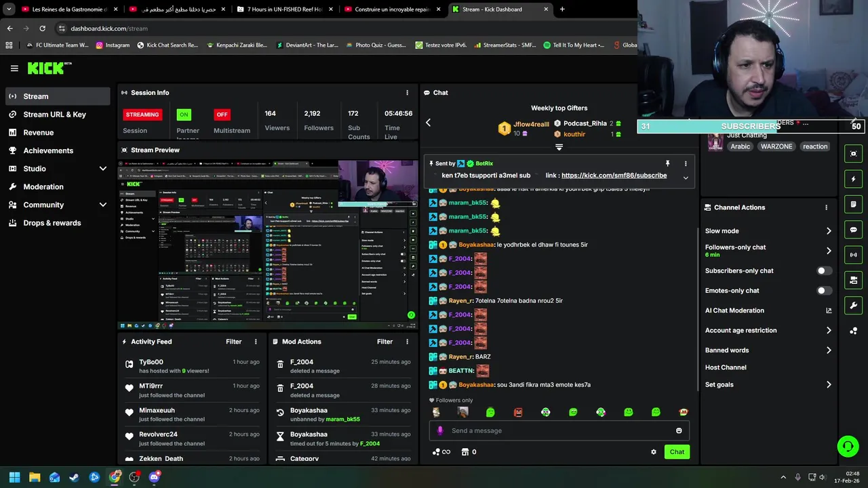Click the green headset support button

click(x=848, y=446)
